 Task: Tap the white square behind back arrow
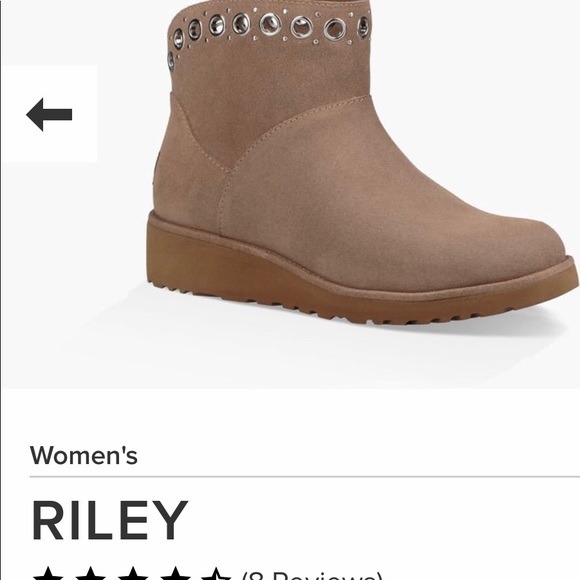(49, 114)
